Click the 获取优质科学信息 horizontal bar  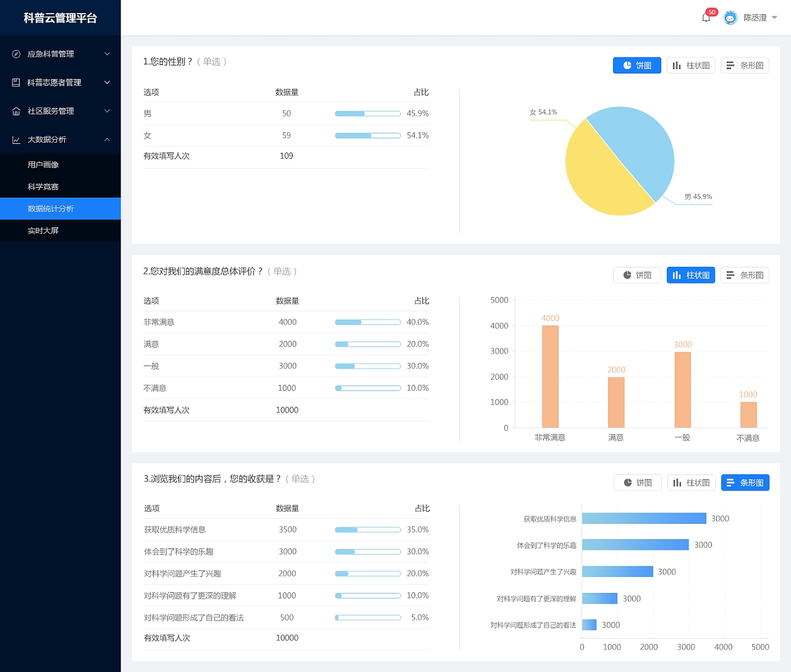(x=644, y=518)
